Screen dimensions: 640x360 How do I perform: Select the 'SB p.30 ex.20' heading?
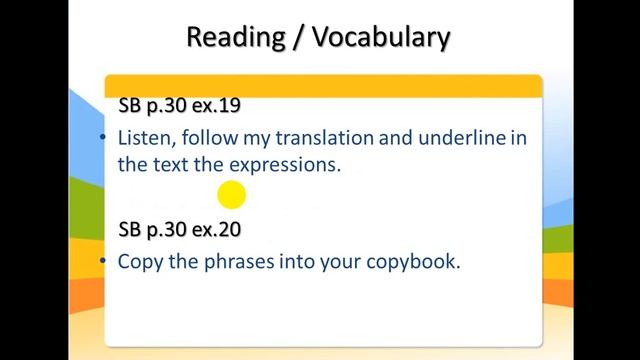180,229
